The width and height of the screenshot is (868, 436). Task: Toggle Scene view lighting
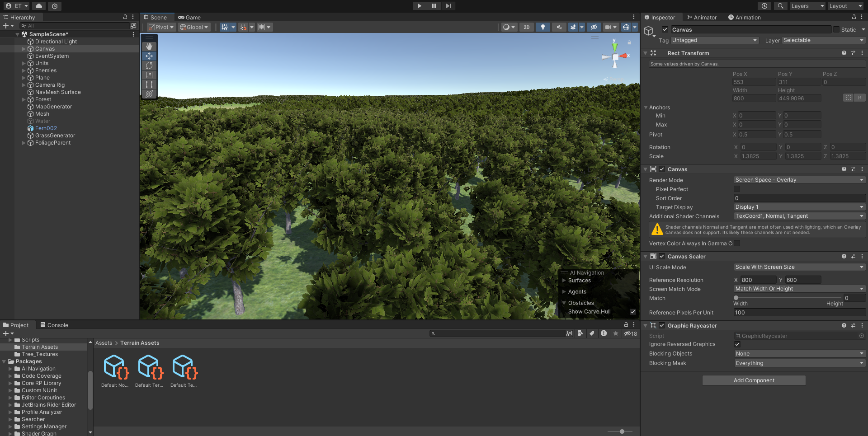(x=542, y=27)
